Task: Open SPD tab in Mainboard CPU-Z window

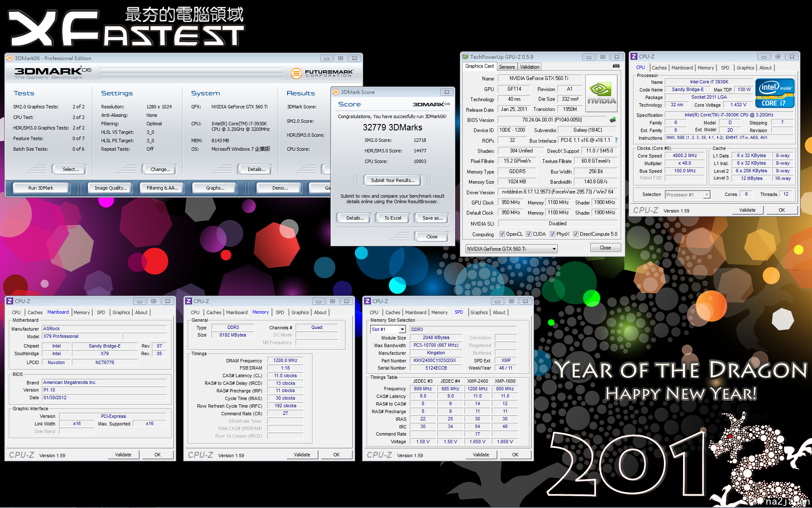Action: (101, 312)
